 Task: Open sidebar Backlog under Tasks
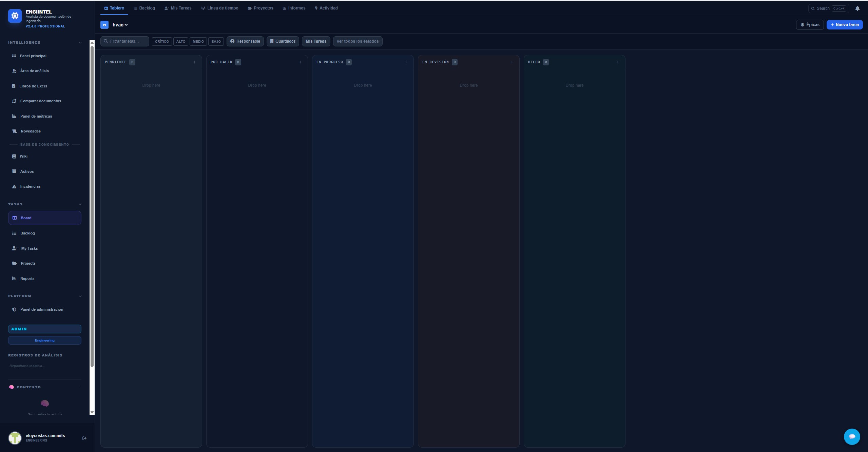[45, 233]
